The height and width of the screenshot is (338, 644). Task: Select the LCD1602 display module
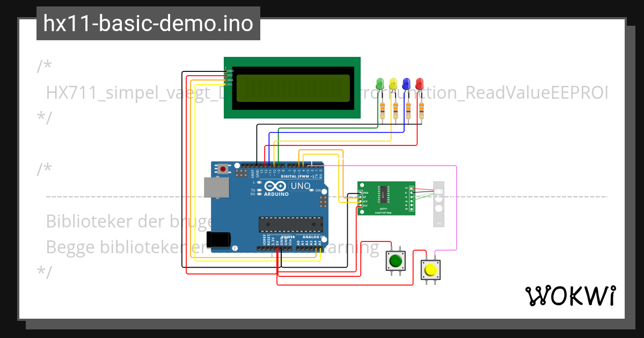(292, 89)
